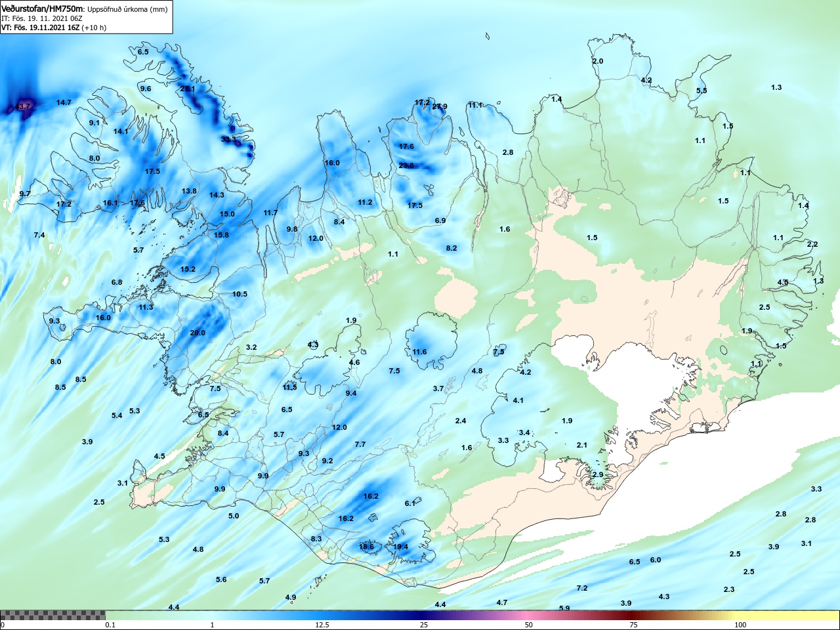Click the 9.8 precipitation value
The width and height of the screenshot is (840, 630).
(x=292, y=229)
